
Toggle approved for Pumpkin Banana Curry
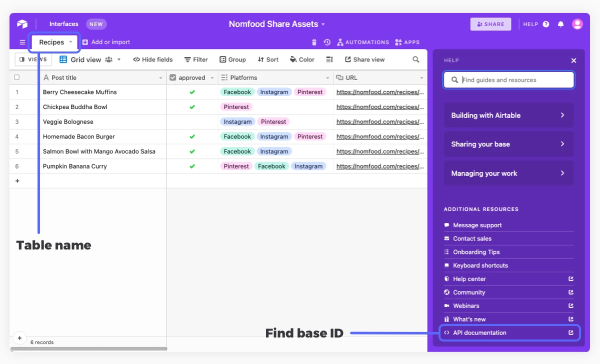(192, 166)
